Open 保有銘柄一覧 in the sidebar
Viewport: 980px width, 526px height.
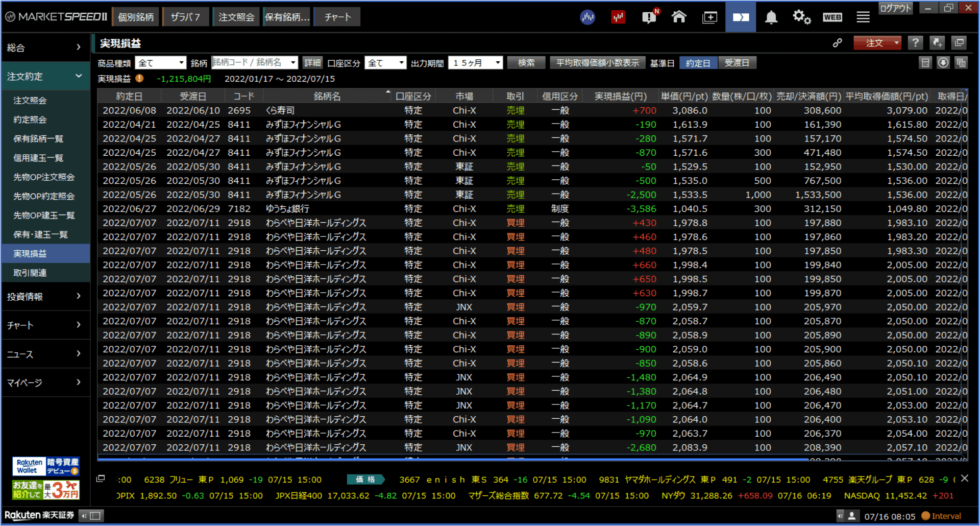click(45, 139)
